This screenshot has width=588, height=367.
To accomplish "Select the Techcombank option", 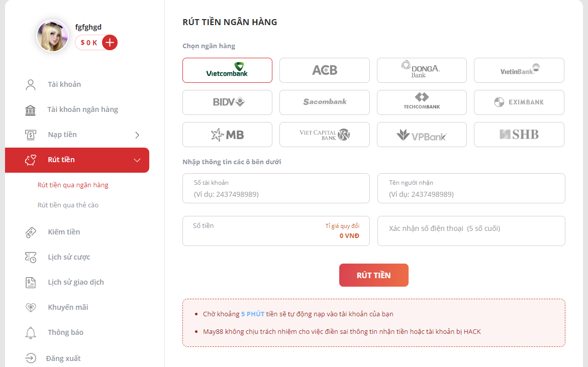I will [x=422, y=102].
